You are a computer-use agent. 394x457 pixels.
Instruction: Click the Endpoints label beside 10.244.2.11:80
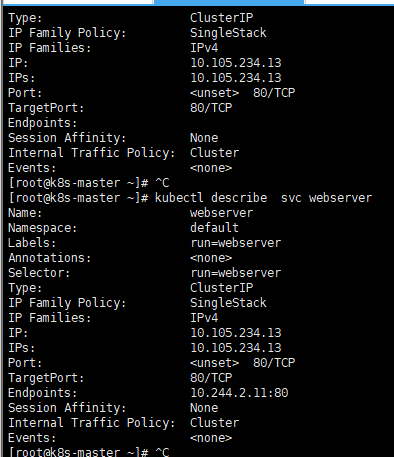tap(43, 393)
